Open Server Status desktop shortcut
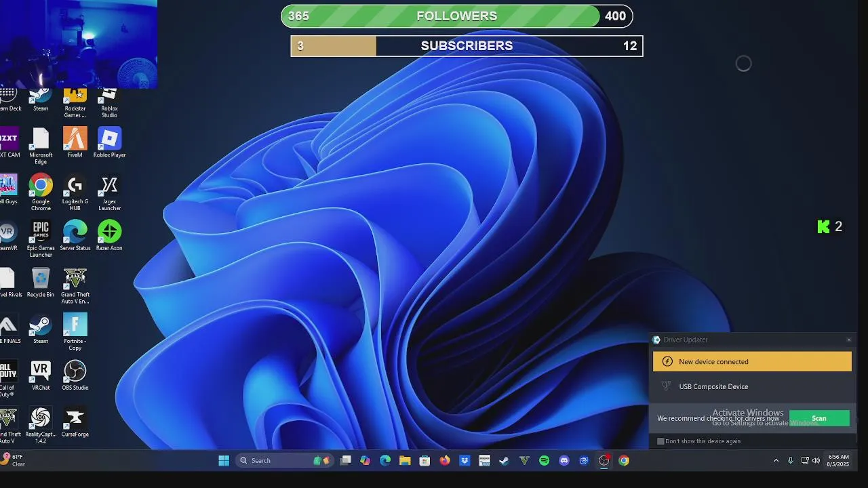 [75, 236]
